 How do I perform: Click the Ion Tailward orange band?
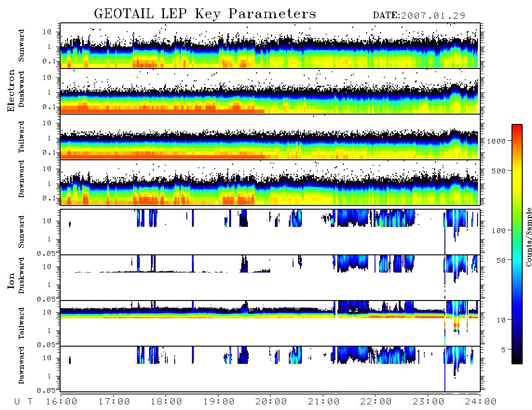pyautogui.click(x=269, y=316)
